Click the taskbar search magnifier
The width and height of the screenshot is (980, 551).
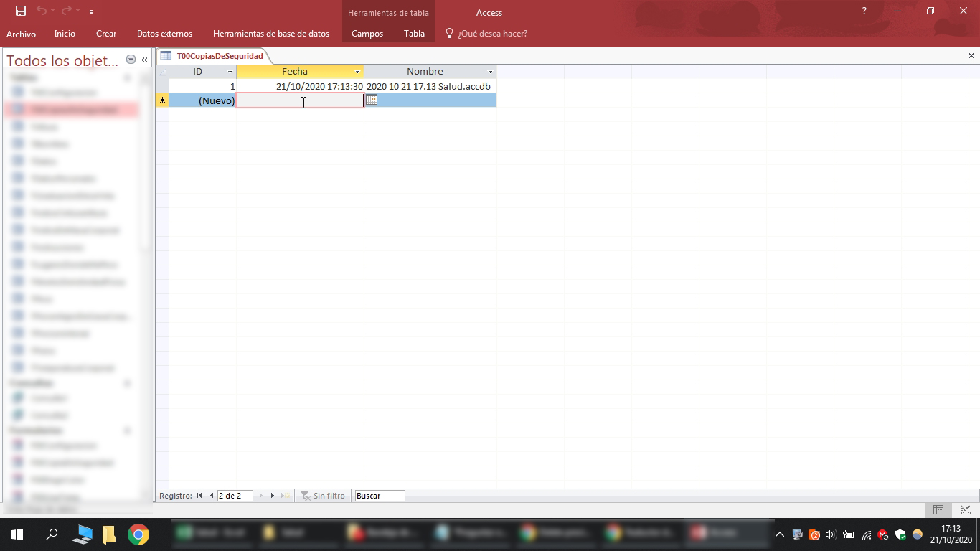[52, 534]
